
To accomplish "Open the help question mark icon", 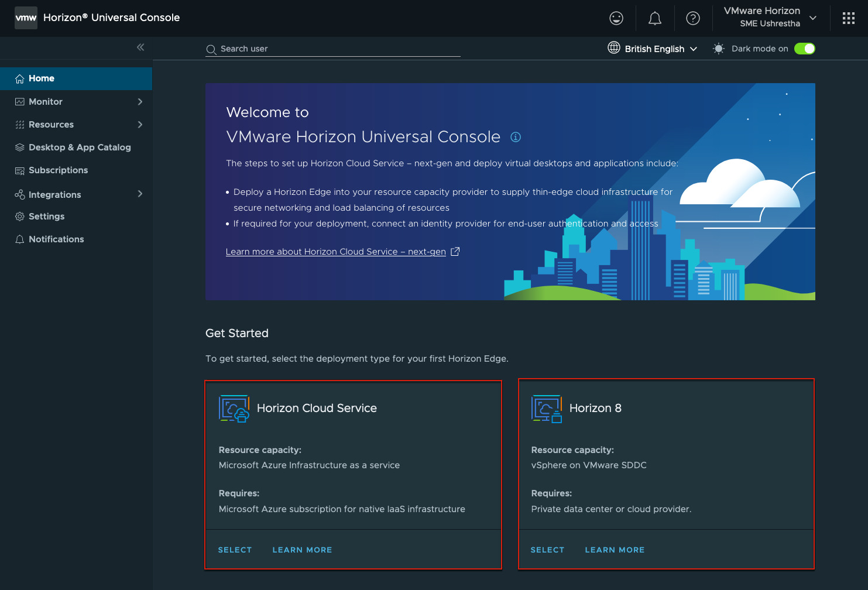I will (693, 18).
